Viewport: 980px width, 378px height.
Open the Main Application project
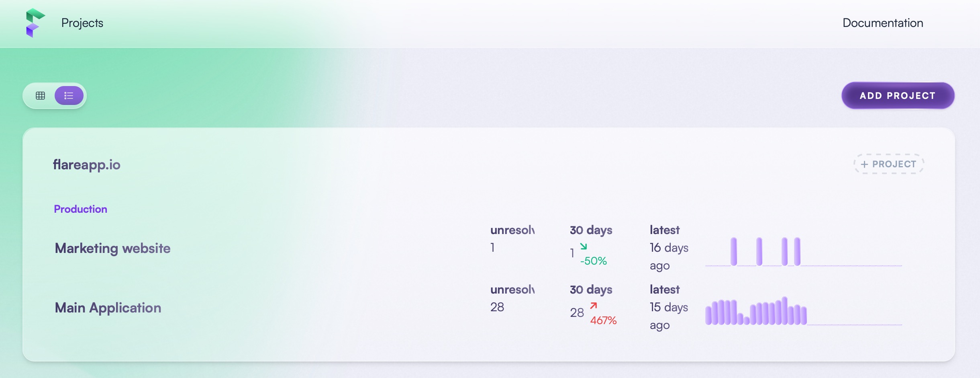click(108, 308)
